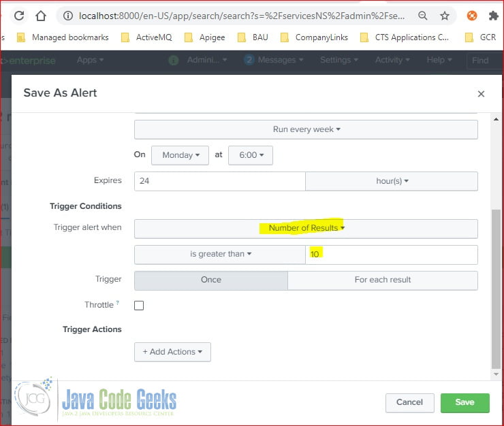Image resolution: width=504 pixels, height=426 pixels.
Task: Click the Messages count badge 2
Action: click(x=249, y=60)
